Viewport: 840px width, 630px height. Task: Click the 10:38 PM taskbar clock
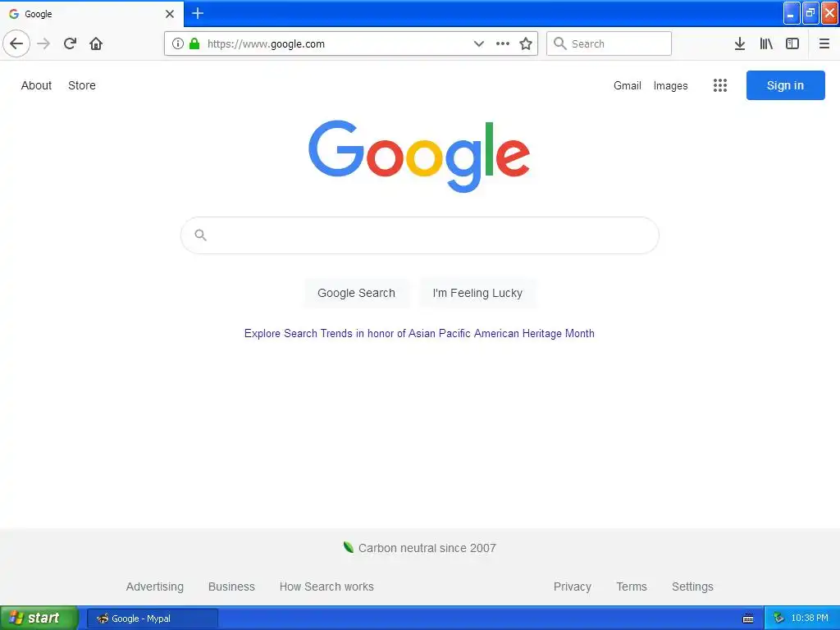coord(810,619)
